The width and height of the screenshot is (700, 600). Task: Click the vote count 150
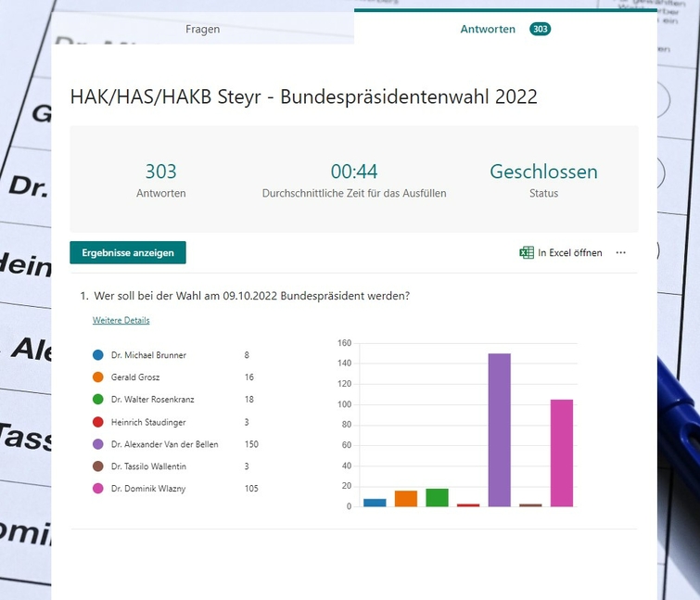pyautogui.click(x=251, y=444)
